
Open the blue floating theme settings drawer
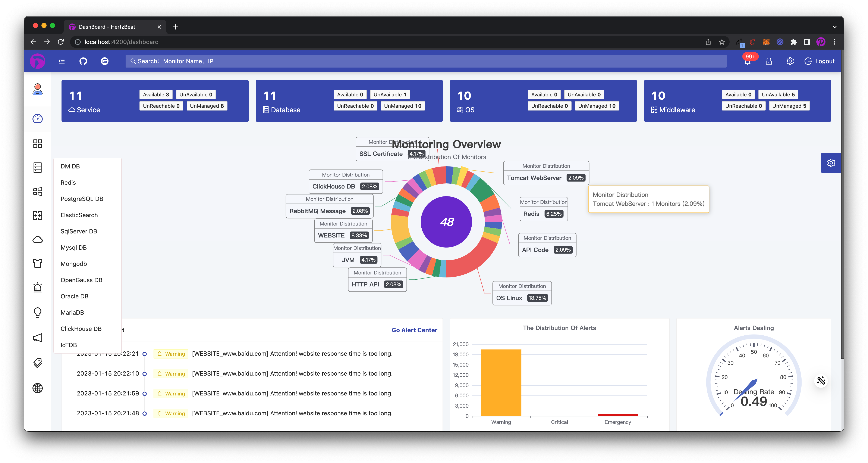831,163
